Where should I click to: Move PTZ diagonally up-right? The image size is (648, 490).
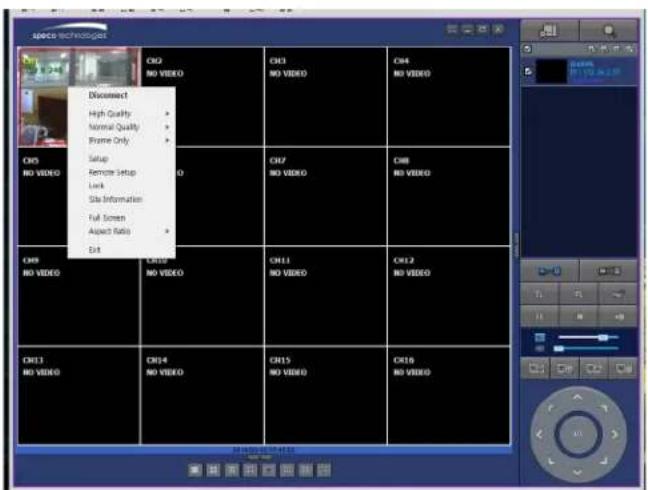tap(604, 408)
